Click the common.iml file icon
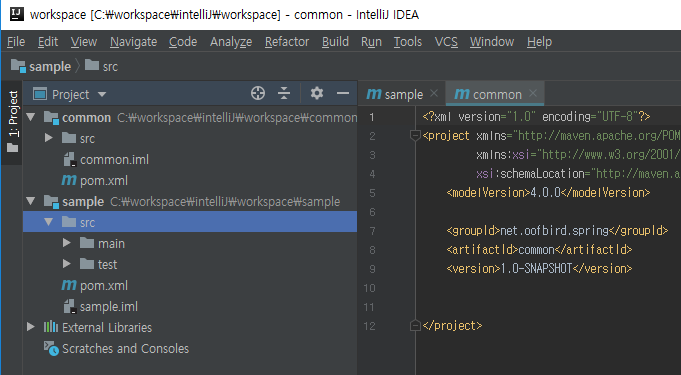 [x=69, y=159]
